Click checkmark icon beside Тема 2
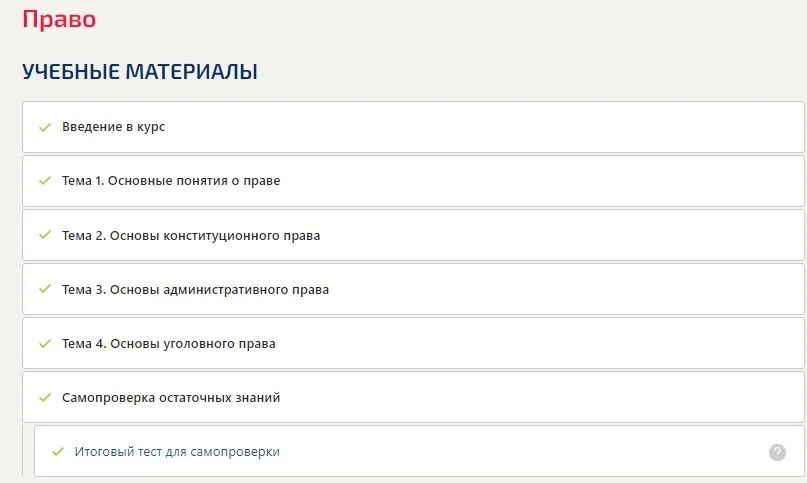807x483 pixels. 45,235
